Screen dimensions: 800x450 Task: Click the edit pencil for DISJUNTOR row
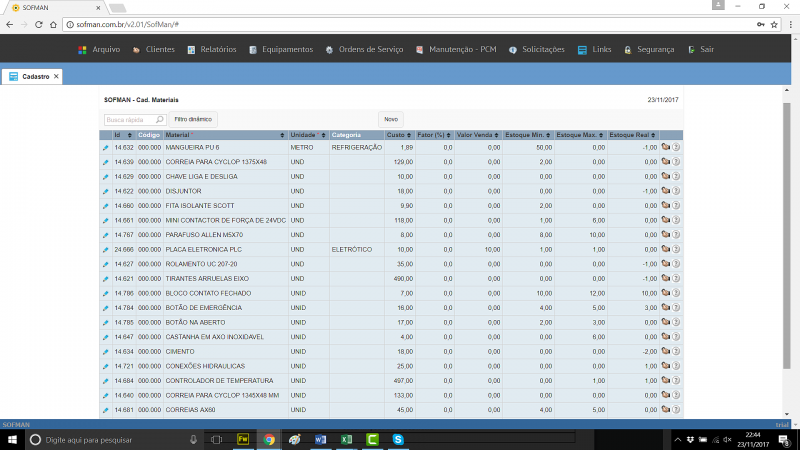click(105, 191)
